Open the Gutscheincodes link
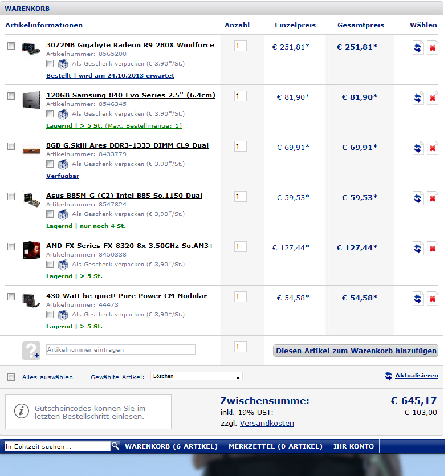 tap(63, 408)
